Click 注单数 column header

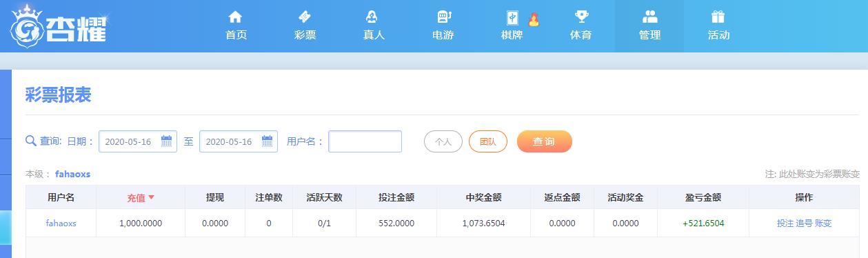pos(269,197)
